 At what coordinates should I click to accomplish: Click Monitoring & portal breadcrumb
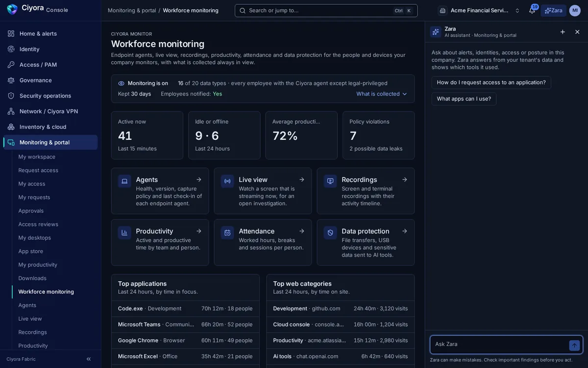tap(132, 10)
